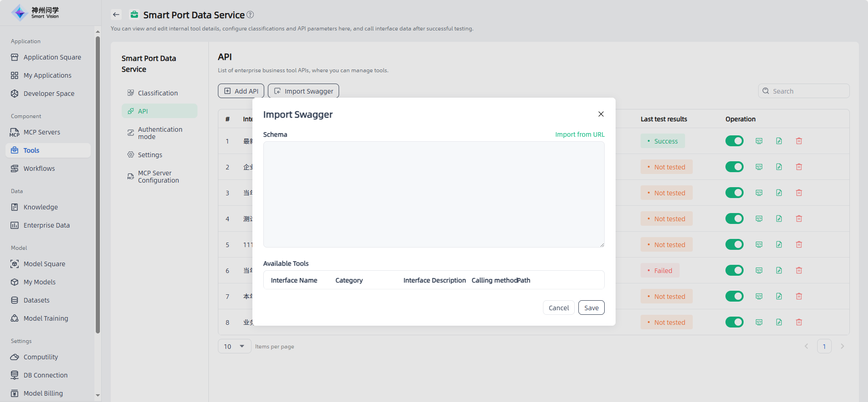Open Authentication mode settings
The height and width of the screenshot is (402, 868).
pos(160,133)
